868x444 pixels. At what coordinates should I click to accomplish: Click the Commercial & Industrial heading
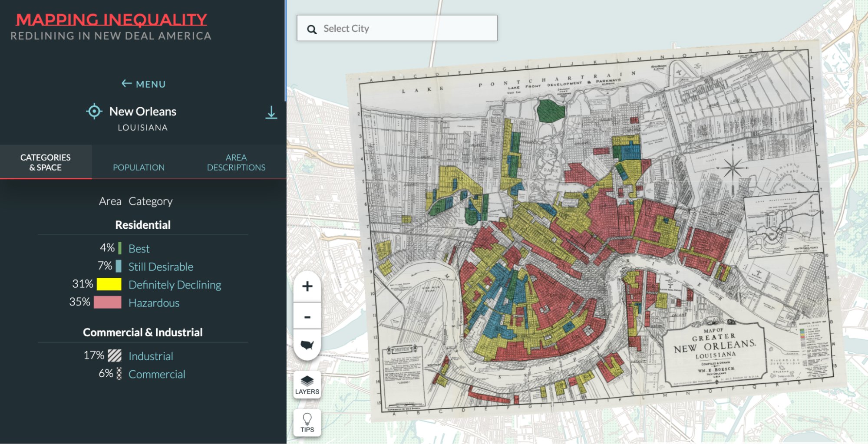click(143, 332)
